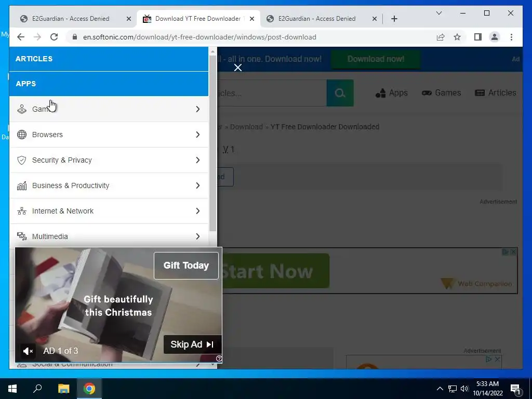532x399 pixels.
Task: Click the Gift Today ad button
Action: pos(187,265)
